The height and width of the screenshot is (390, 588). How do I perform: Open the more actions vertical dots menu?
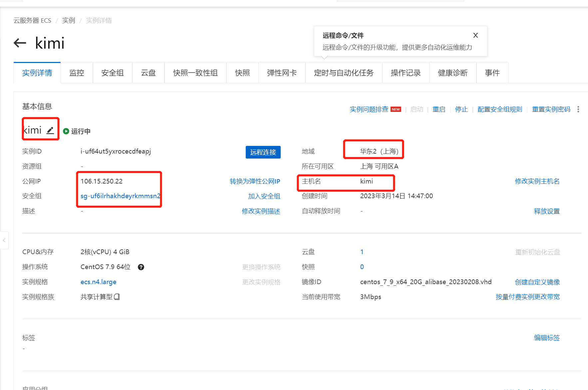[x=578, y=109]
